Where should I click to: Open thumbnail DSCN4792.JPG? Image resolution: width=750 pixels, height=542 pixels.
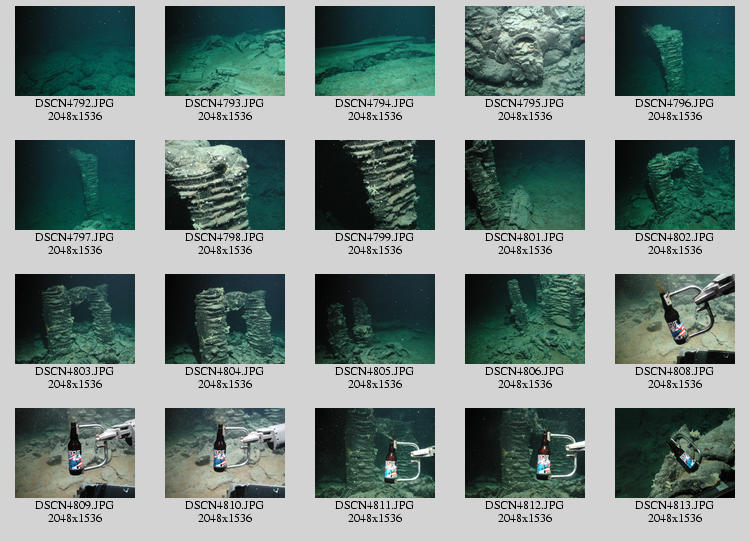click(x=75, y=51)
